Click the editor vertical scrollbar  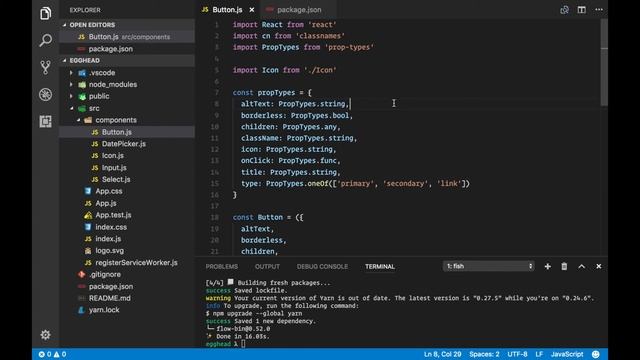604,62
